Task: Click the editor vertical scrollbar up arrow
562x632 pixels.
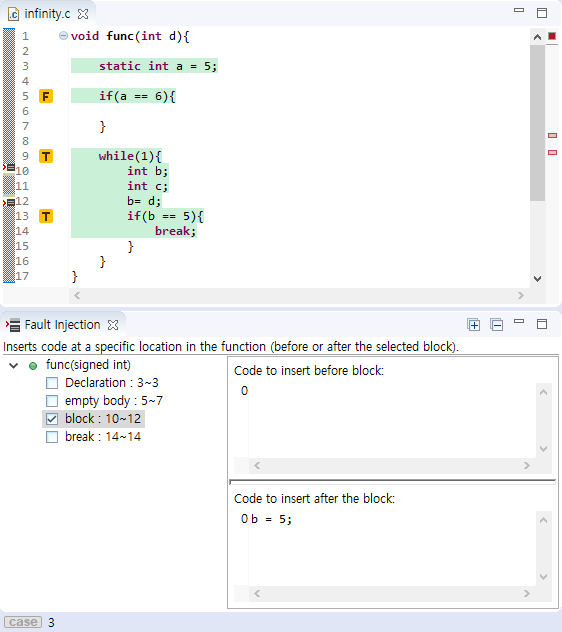Action: coord(537,37)
